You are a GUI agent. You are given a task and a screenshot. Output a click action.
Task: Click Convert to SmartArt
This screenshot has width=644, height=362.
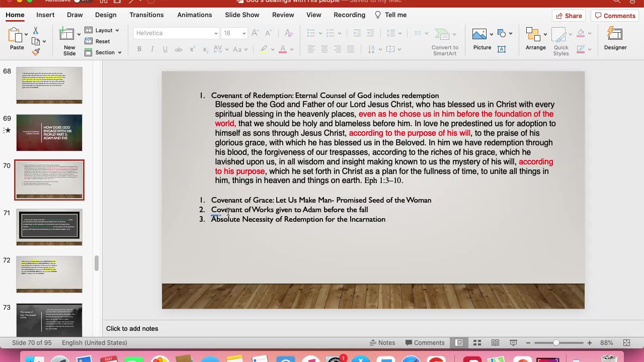[x=445, y=42]
